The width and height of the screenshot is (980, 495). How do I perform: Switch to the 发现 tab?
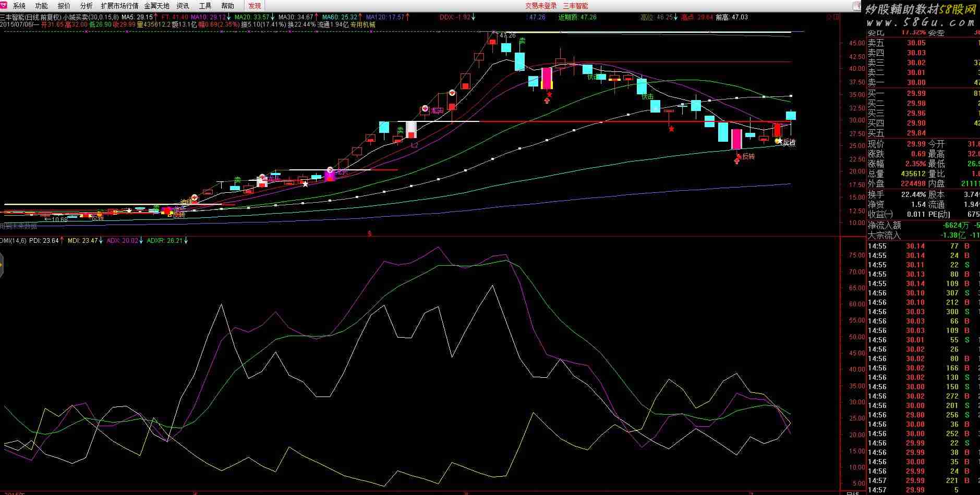tap(255, 6)
